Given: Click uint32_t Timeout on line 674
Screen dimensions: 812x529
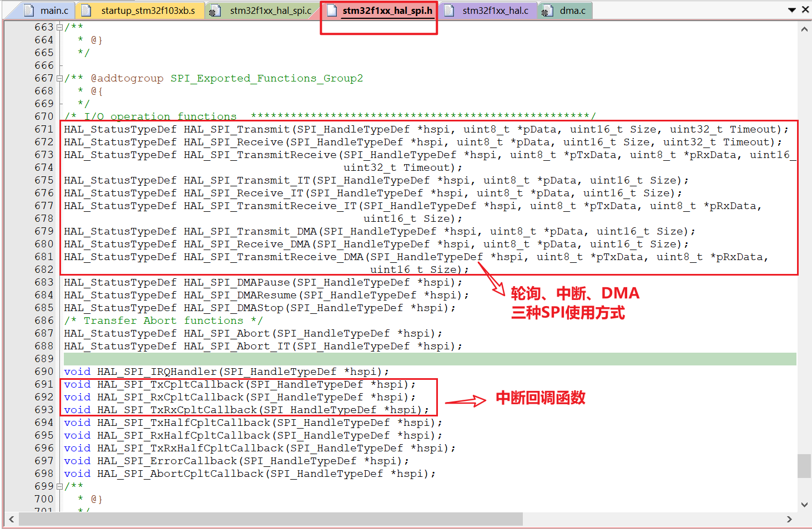Looking at the screenshot, I should [x=397, y=167].
